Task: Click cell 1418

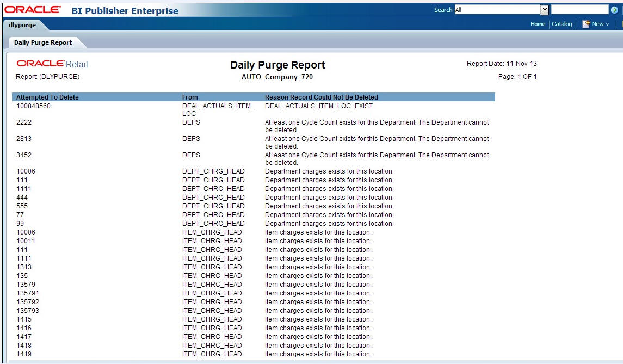Action: 24,346
